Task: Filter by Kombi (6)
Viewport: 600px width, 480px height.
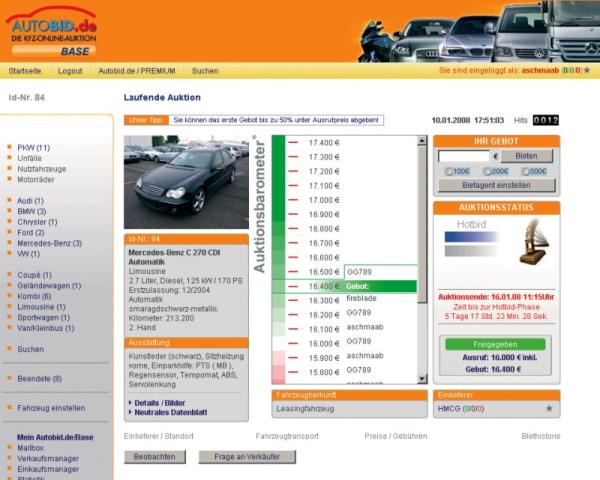Action: pos(34,296)
